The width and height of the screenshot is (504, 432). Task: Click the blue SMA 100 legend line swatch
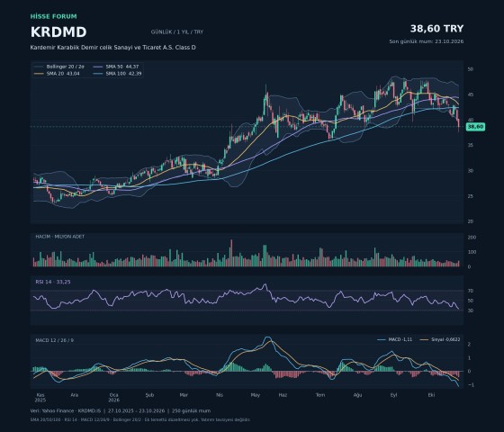coord(98,74)
